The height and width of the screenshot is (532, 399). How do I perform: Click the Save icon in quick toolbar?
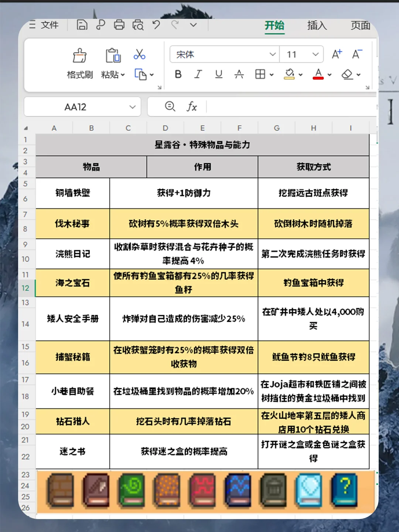click(82, 25)
